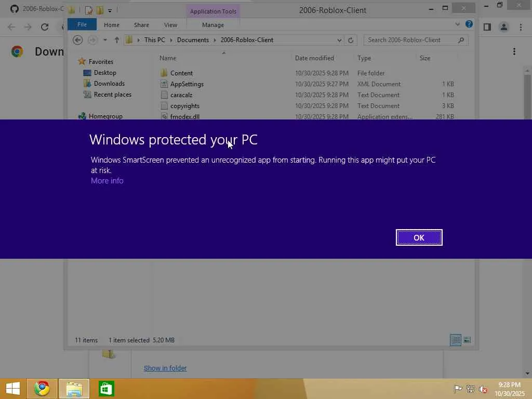Click Documents in the address path
Viewport: 532px width, 399px height.
pos(193,40)
